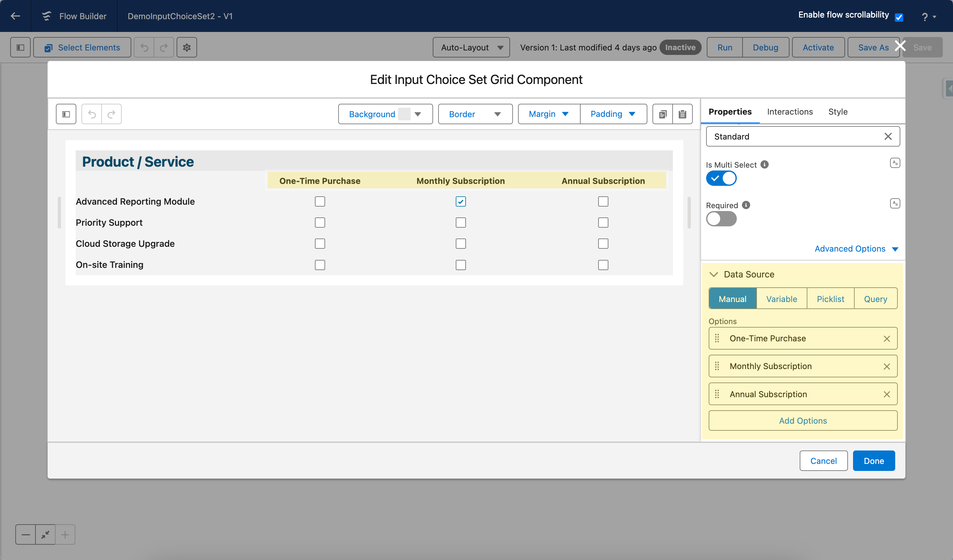Viewport: 953px width, 560px height.
Task: Click the paste clipboard icon in editor toolbar
Action: 682,114
